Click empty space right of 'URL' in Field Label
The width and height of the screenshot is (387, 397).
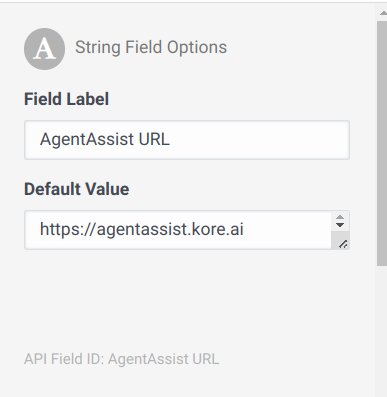(260, 140)
